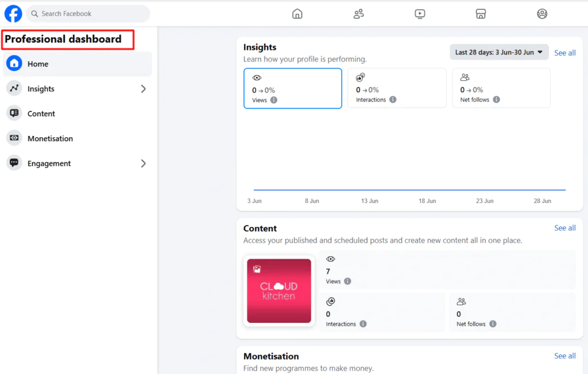Click 'Find new programmes to make money.' text
588x374 pixels.
click(308, 368)
